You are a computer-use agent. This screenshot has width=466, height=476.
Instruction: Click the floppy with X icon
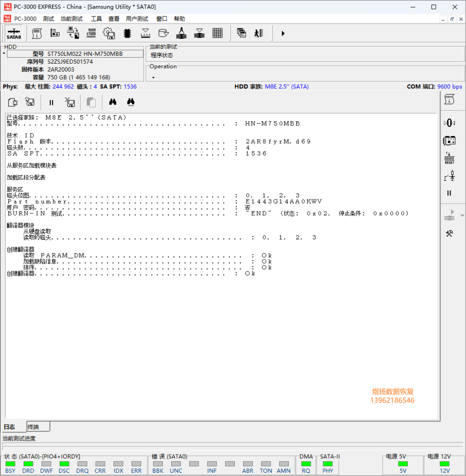[x=70, y=102]
